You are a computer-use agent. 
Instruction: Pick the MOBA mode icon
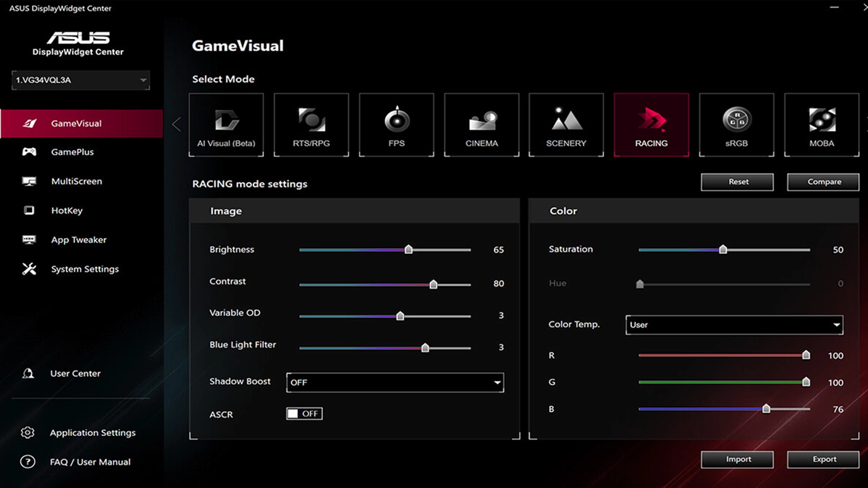click(x=822, y=125)
